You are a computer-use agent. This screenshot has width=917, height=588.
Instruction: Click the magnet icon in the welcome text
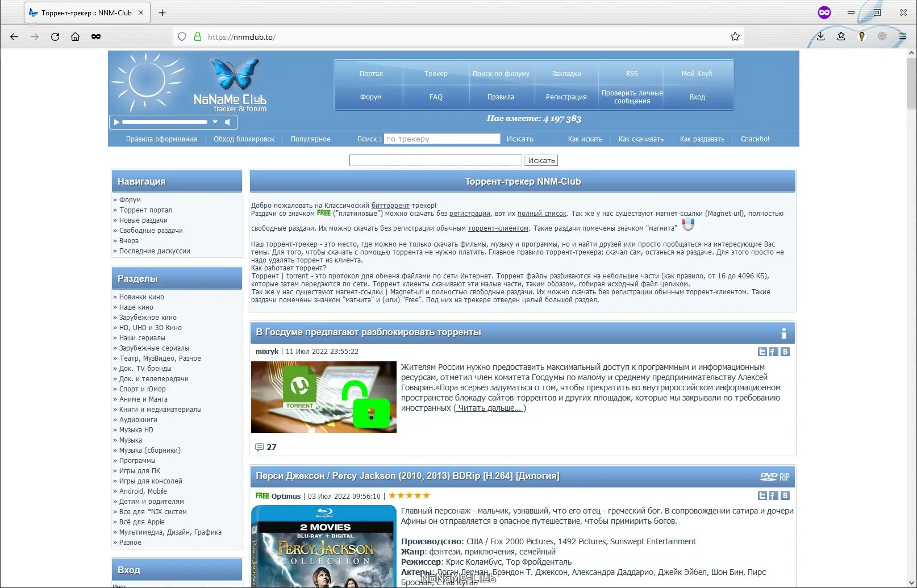(x=688, y=225)
